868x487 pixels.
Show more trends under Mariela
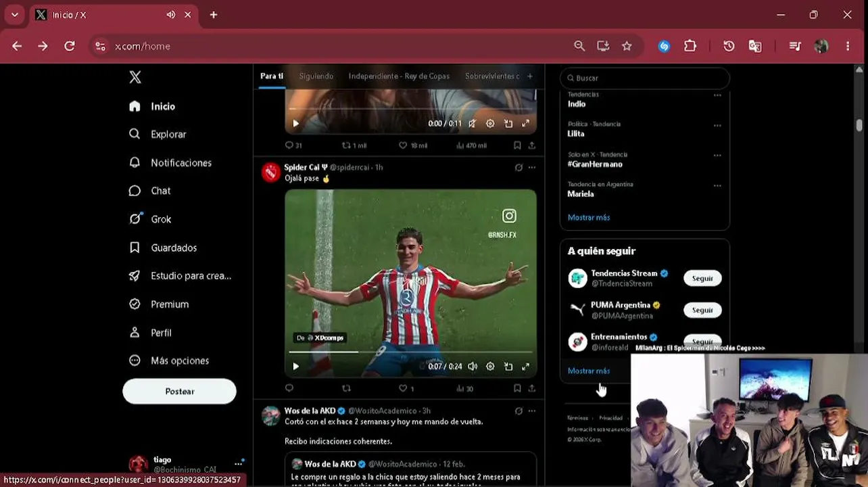589,217
